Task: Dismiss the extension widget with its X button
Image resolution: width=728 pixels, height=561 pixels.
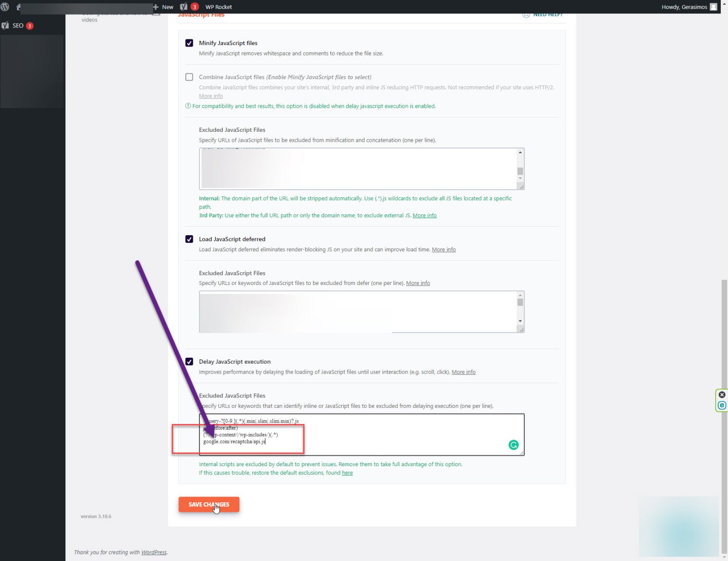Action: pyautogui.click(x=721, y=394)
